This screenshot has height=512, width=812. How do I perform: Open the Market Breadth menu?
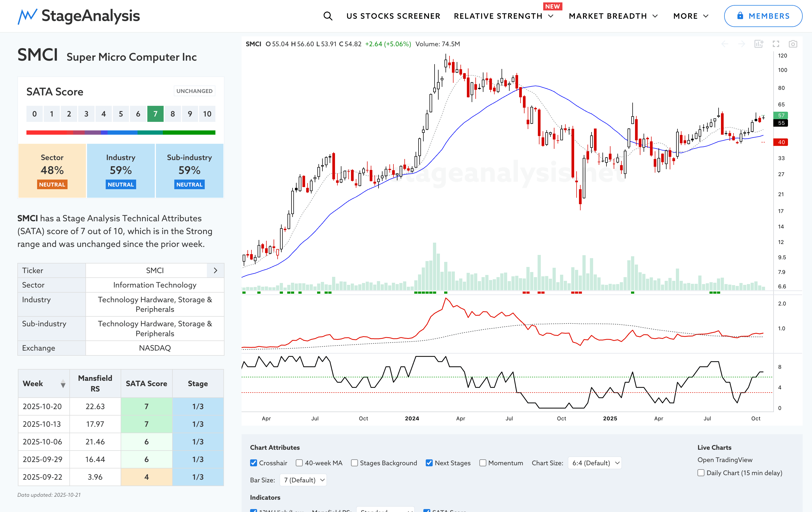point(613,16)
